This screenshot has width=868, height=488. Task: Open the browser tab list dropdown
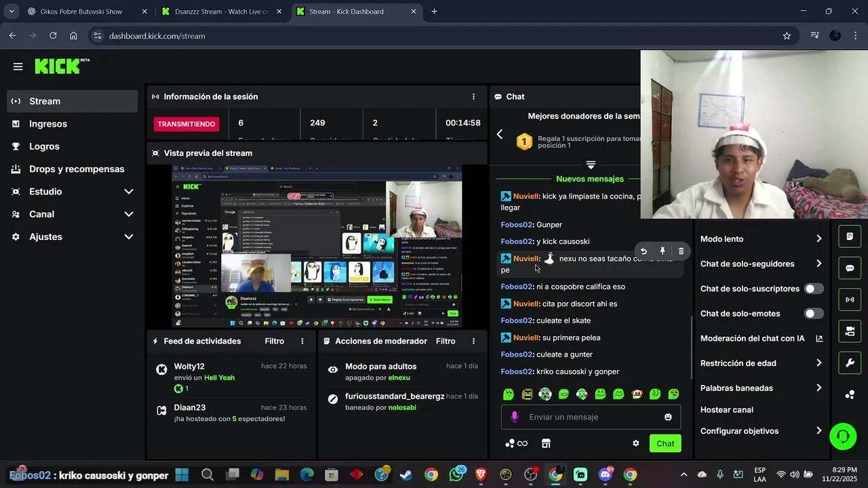pyautogui.click(x=12, y=12)
